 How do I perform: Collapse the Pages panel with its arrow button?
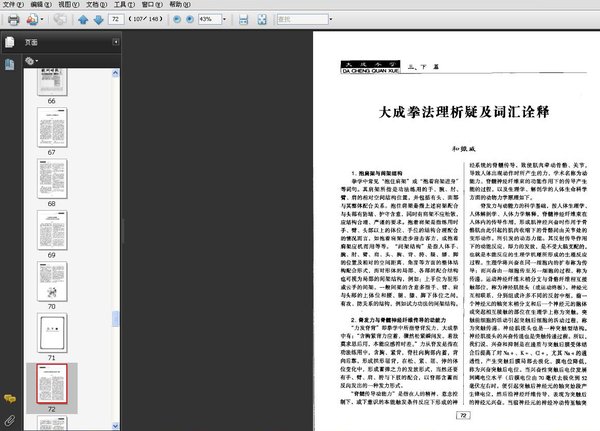[116, 42]
